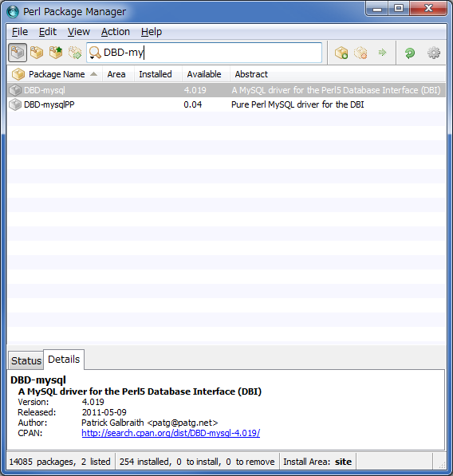
Task: Click the 'Refresh' green circular arrow icon
Action: point(410,53)
